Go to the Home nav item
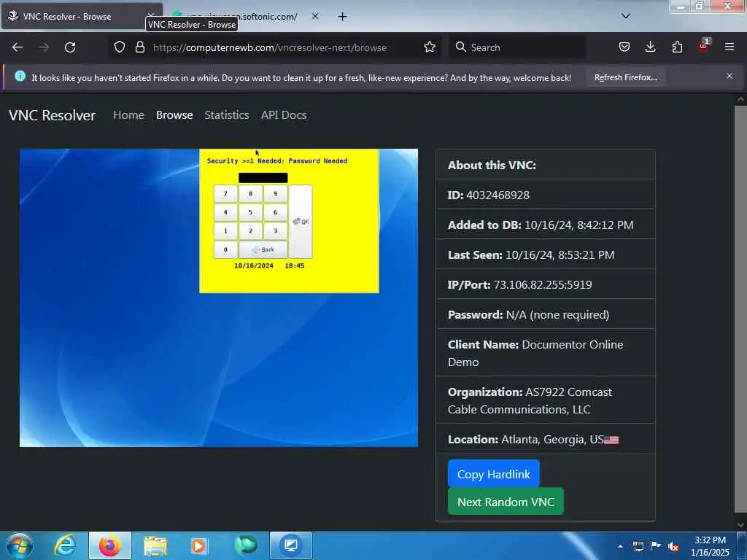The height and width of the screenshot is (560, 747). click(128, 115)
